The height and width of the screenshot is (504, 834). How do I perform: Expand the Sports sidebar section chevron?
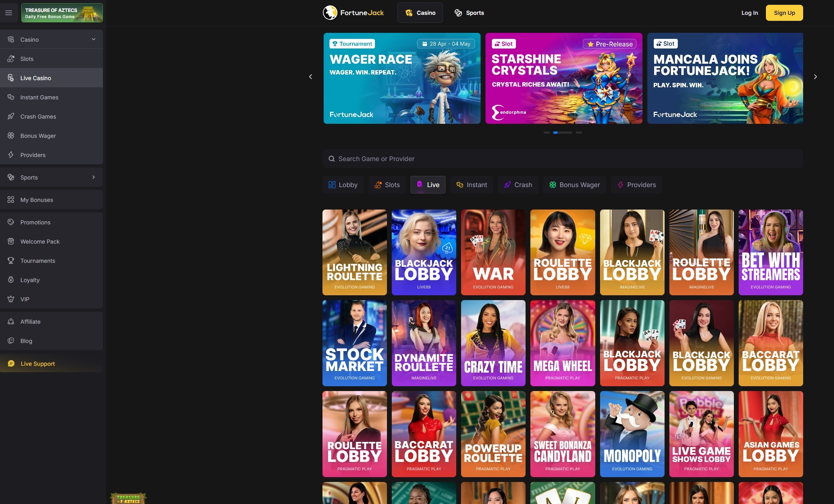click(x=93, y=177)
